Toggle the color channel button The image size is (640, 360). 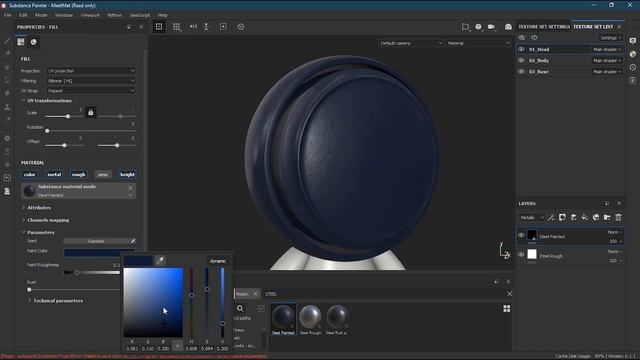(29, 174)
